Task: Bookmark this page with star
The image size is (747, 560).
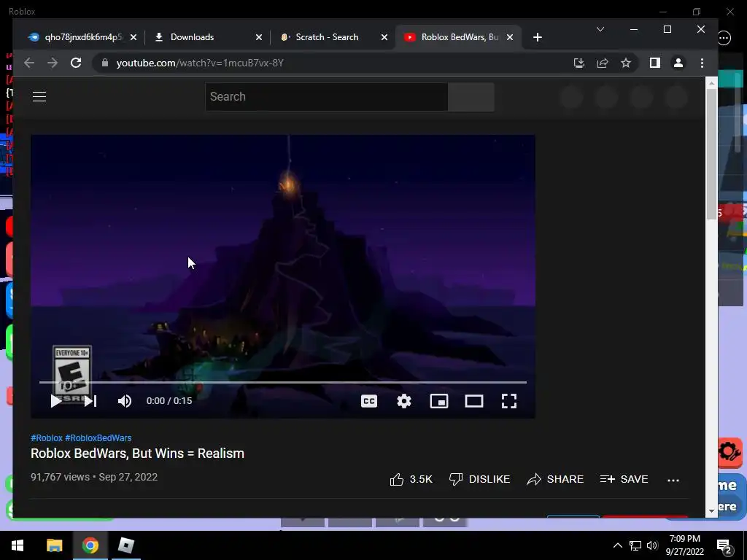Action: tap(625, 63)
